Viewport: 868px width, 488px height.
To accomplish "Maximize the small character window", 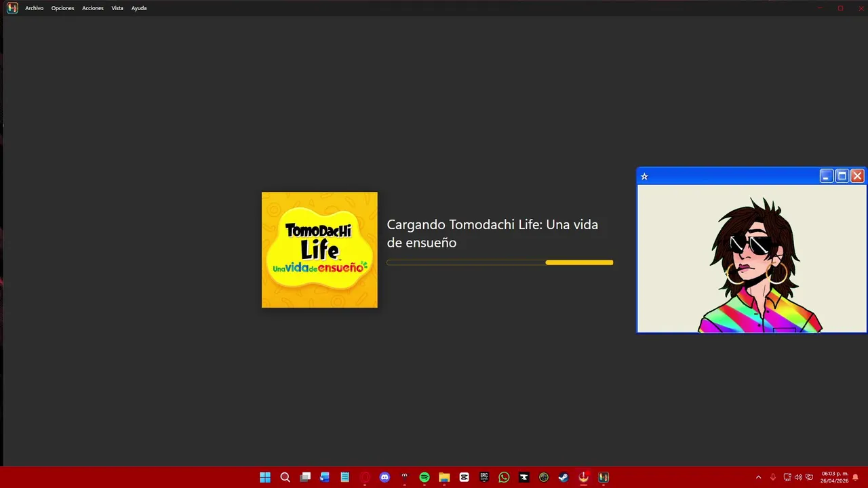I will (x=842, y=176).
